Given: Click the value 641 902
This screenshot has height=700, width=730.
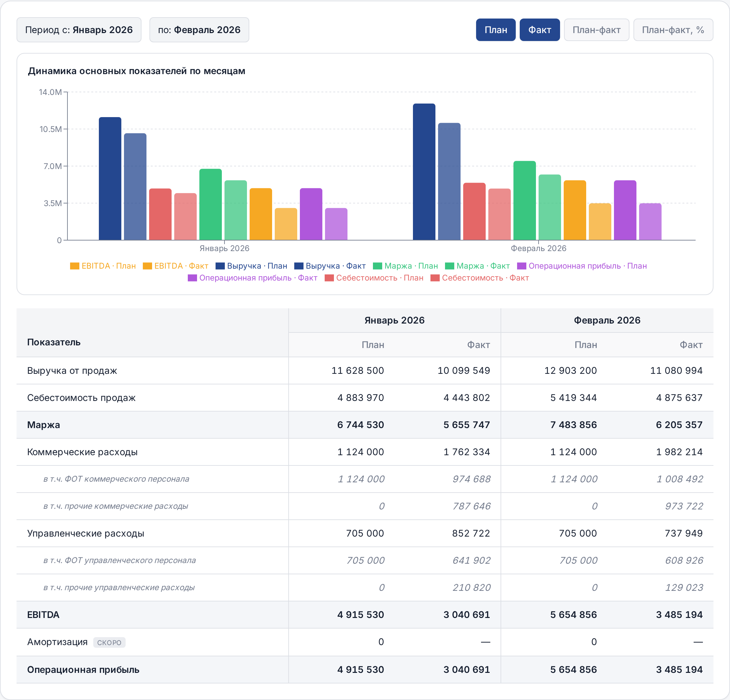Looking at the screenshot, I should 471,560.
